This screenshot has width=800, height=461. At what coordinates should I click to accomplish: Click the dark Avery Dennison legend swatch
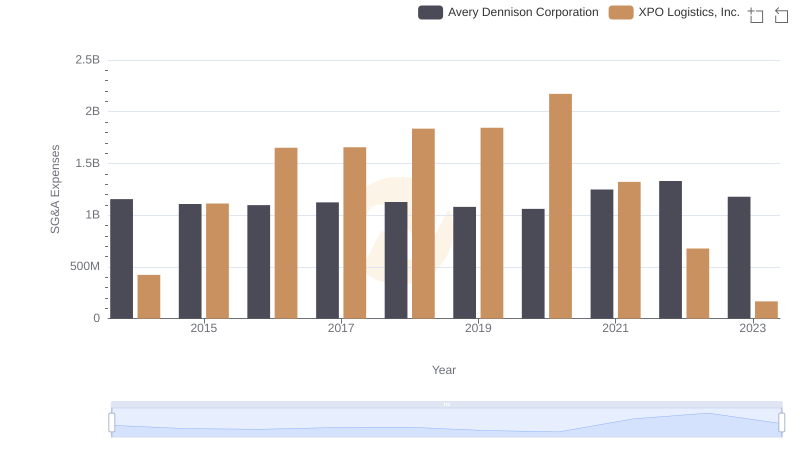coord(430,12)
